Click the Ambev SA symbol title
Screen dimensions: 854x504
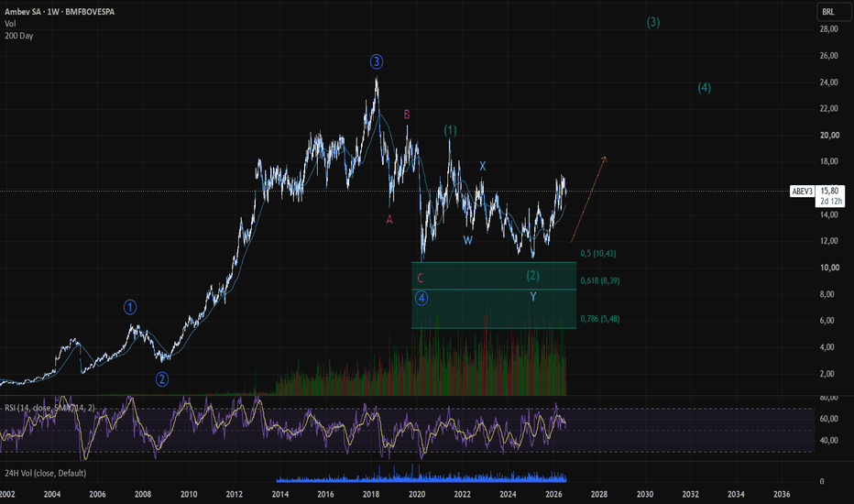(60, 11)
